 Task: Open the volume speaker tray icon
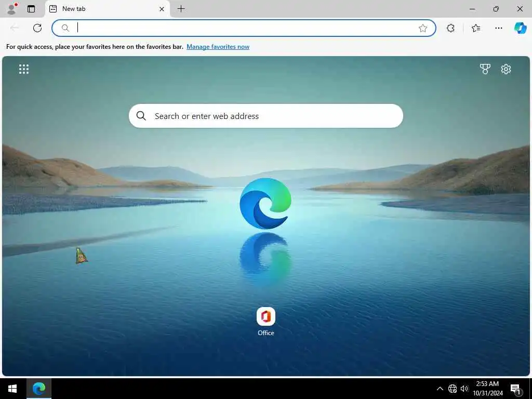[464, 389]
